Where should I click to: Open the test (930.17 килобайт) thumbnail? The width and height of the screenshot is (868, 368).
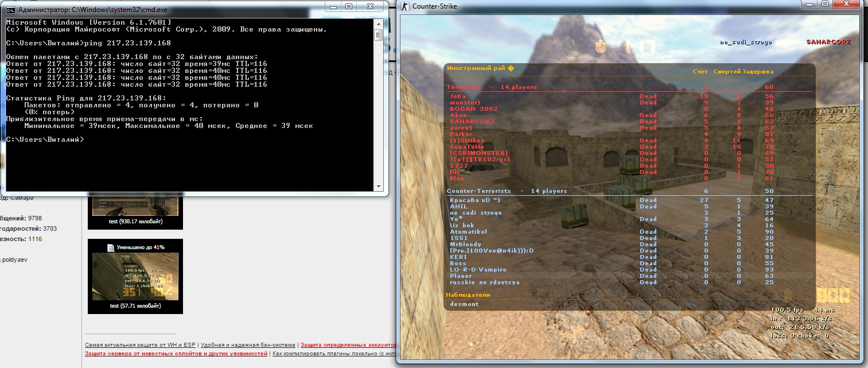[135, 206]
